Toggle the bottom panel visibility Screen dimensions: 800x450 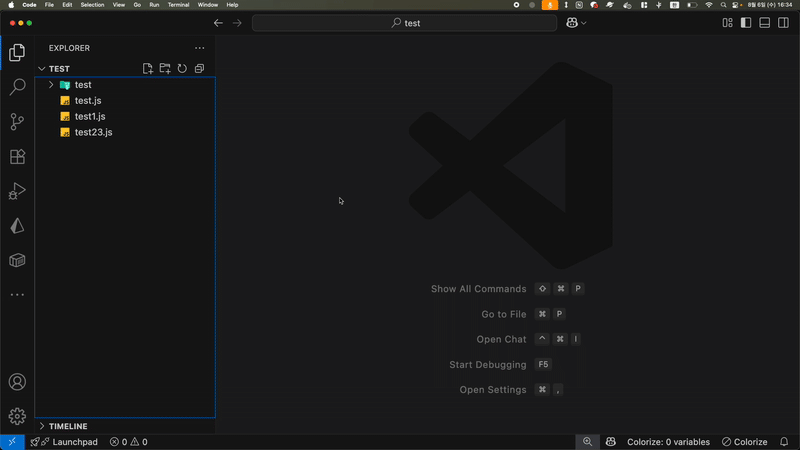[765, 23]
